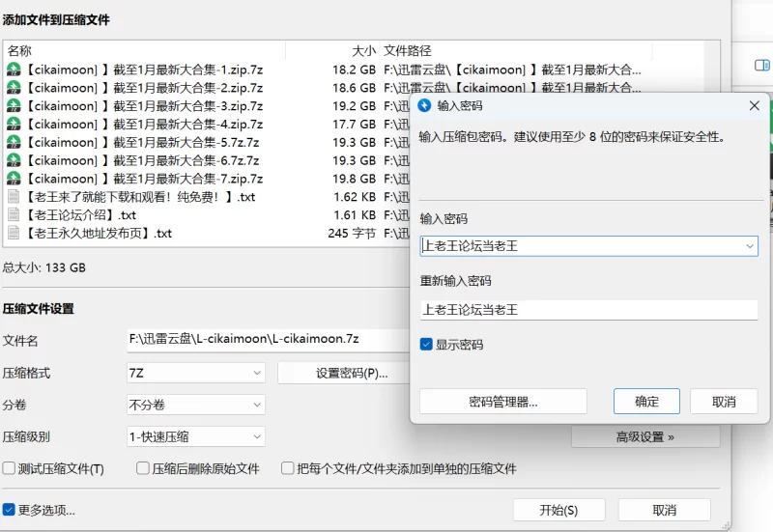The image size is (773, 532).
Task: Click the 文件名 path field
Action: [269, 340]
